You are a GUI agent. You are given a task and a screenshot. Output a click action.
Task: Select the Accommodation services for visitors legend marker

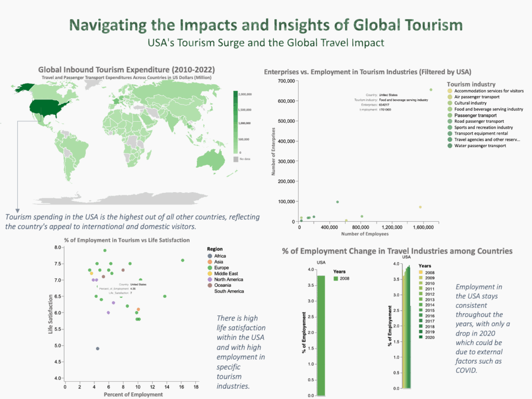[449, 91]
